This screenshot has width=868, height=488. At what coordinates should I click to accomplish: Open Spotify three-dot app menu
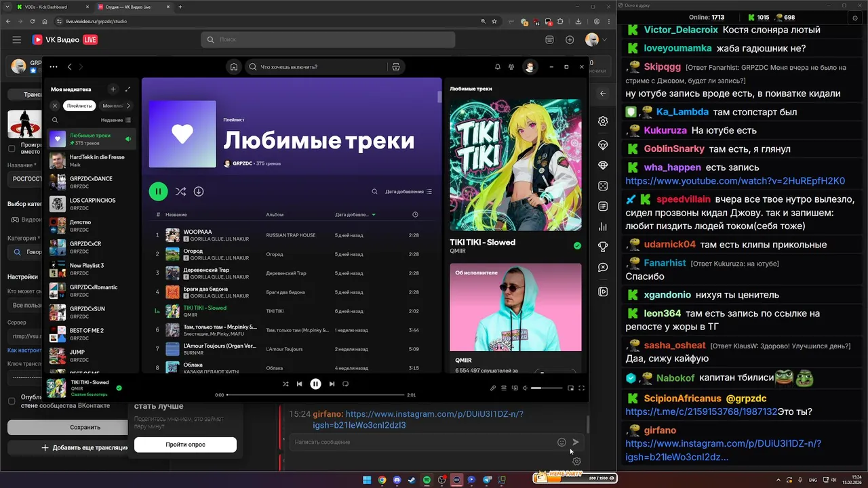[54, 67]
